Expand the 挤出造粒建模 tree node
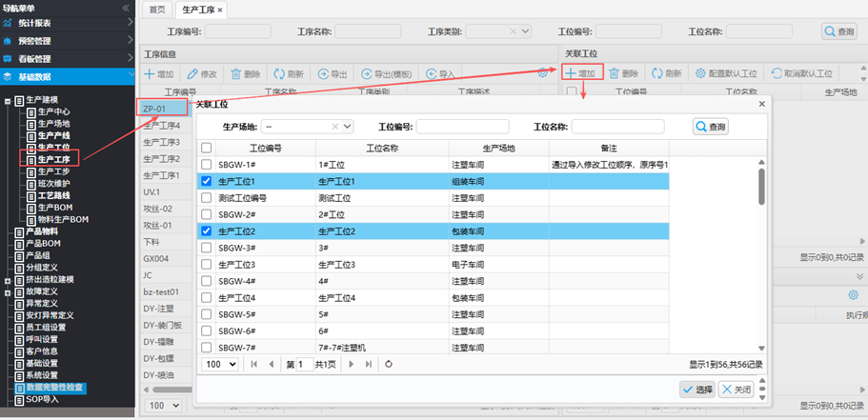The image size is (868, 420). (x=8, y=281)
